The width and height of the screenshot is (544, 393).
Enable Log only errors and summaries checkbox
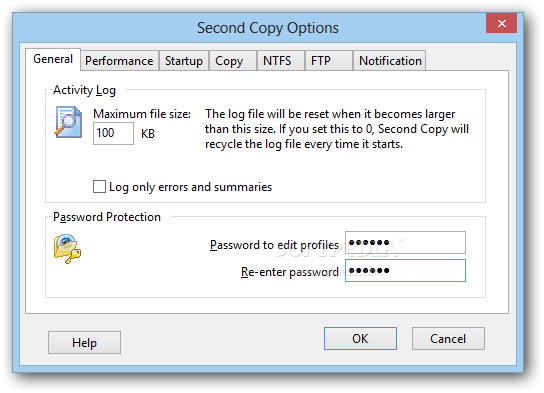(99, 186)
